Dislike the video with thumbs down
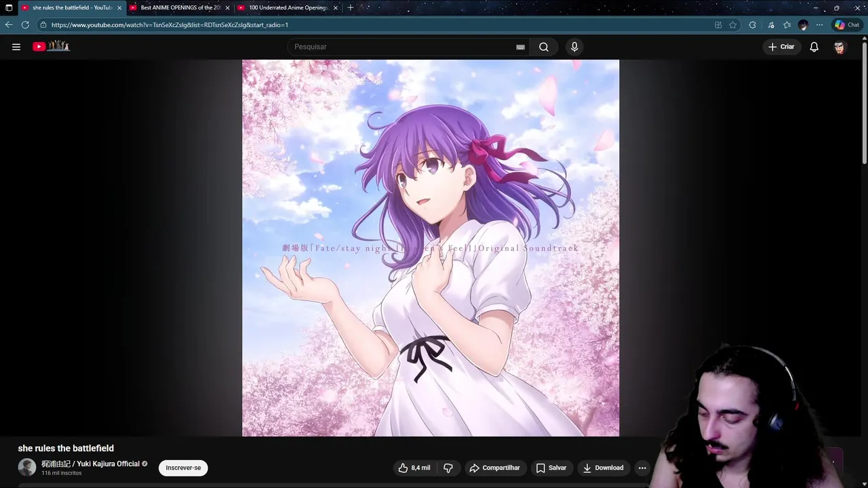 coord(448,468)
